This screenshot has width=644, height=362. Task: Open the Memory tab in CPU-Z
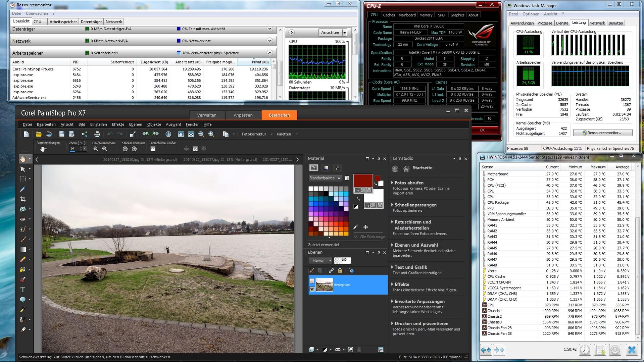coord(426,15)
